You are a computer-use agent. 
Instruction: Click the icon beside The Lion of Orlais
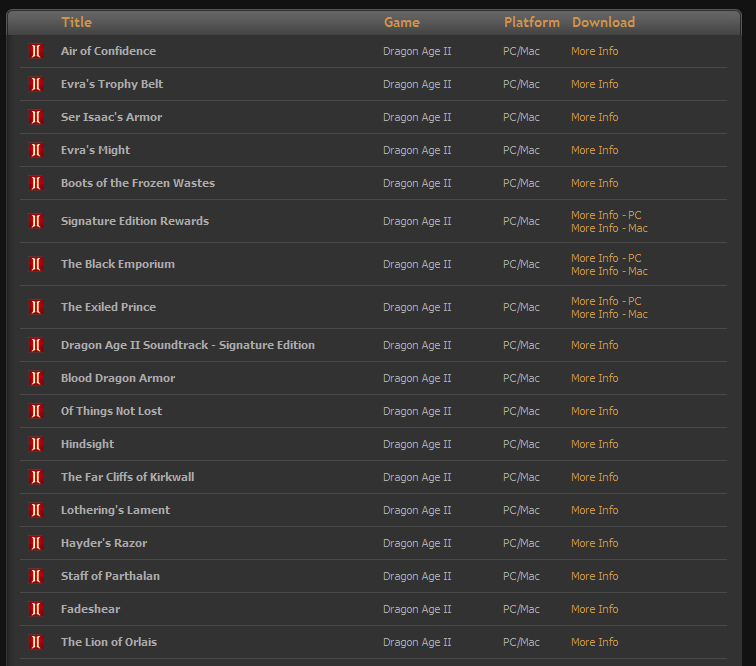(x=36, y=642)
